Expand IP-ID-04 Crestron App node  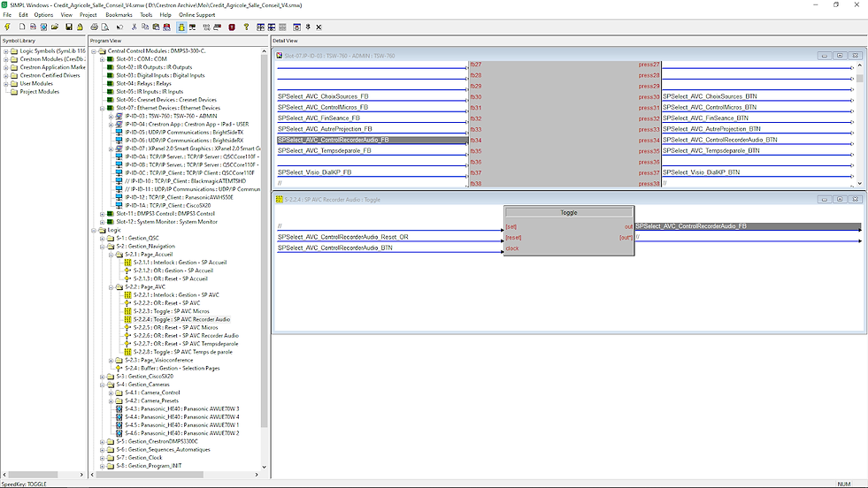point(111,125)
